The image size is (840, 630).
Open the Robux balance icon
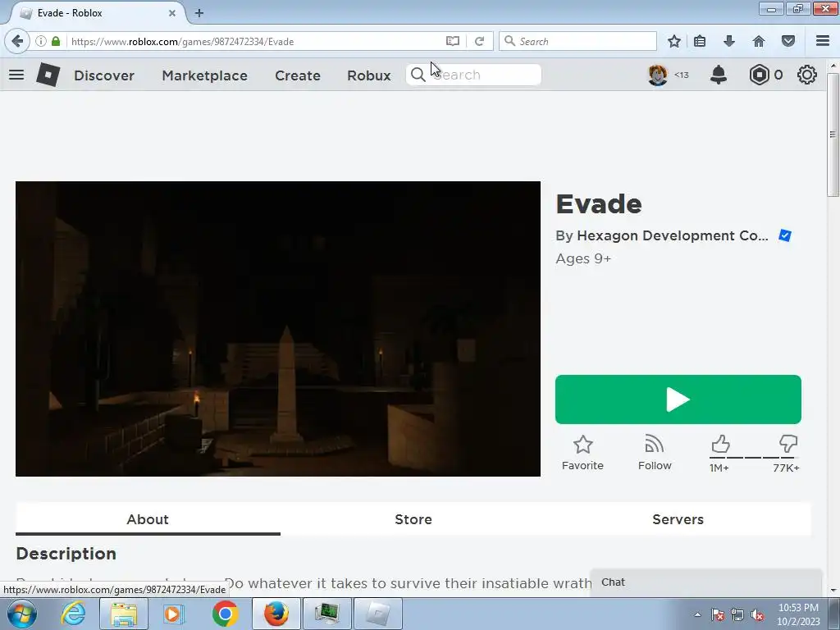[759, 75]
